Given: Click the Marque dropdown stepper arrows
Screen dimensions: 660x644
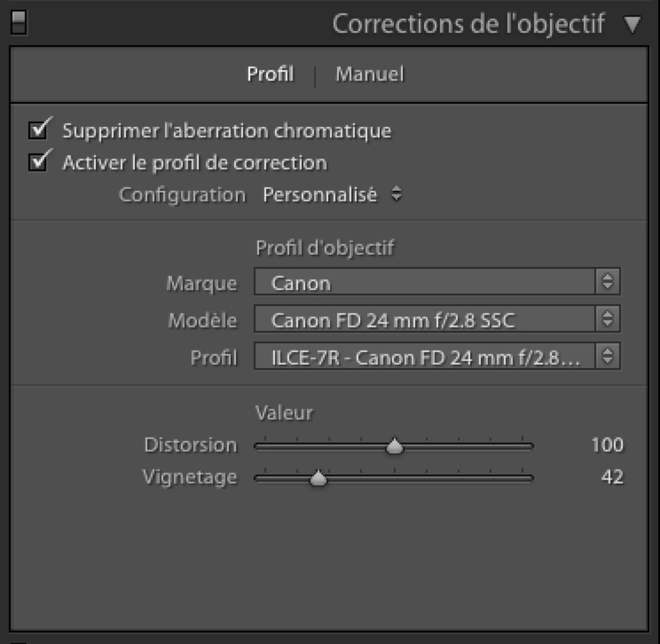Looking at the screenshot, I should click(x=607, y=282).
